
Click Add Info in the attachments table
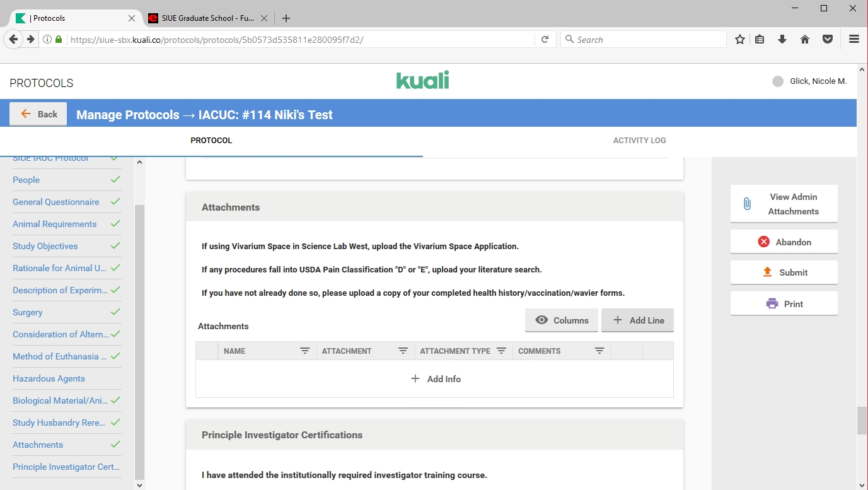tap(436, 379)
